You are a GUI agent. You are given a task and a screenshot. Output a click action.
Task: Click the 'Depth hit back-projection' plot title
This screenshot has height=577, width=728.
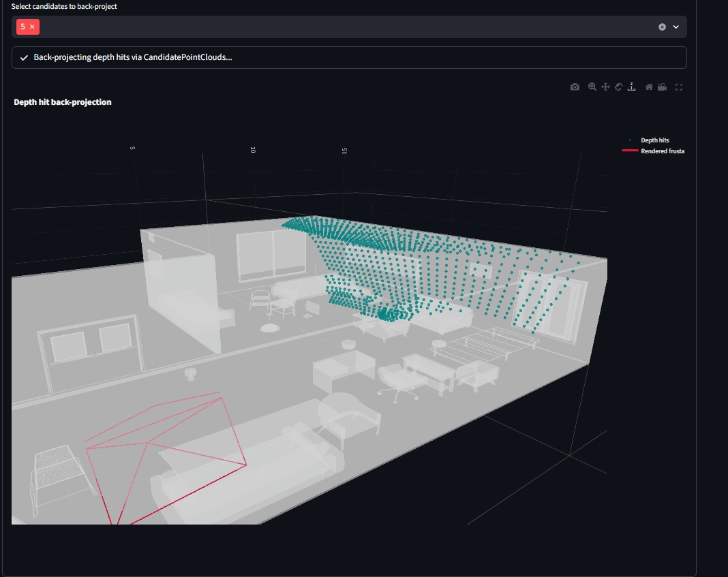63,102
